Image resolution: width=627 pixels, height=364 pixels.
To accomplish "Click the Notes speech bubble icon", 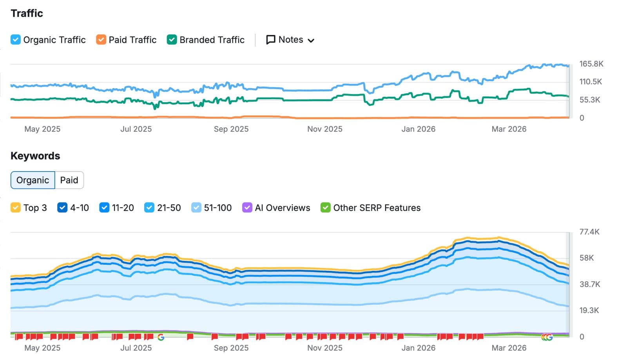I will click(x=270, y=40).
